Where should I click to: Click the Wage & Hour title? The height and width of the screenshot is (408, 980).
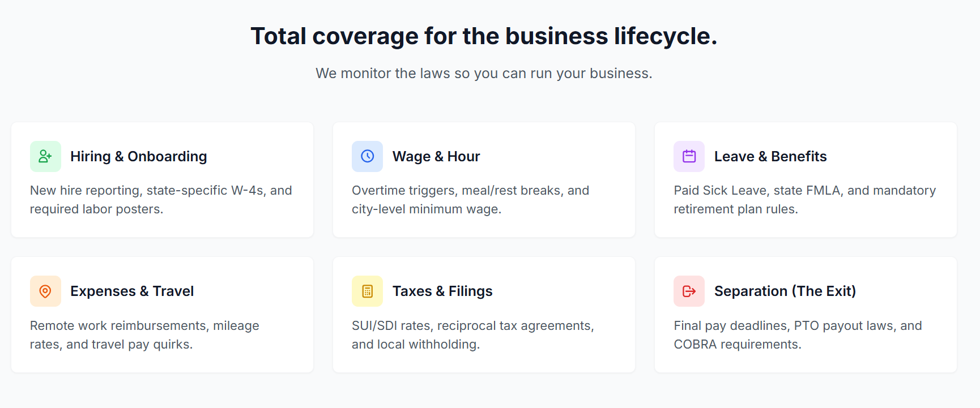tap(436, 156)
